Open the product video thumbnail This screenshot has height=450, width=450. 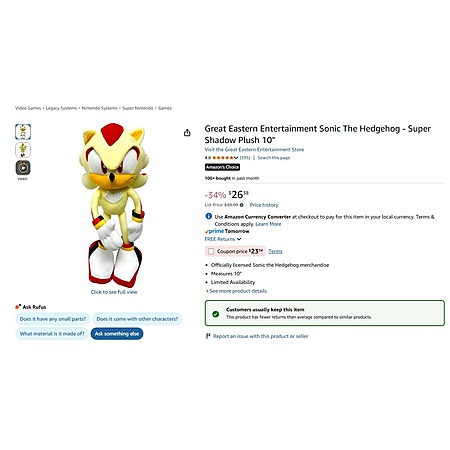point(23,168)
